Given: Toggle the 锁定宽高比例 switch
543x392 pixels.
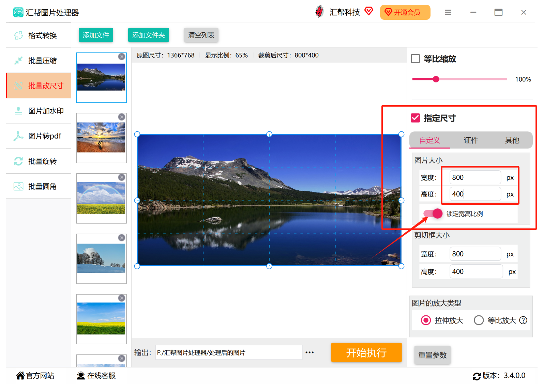Looking at the screenshot, I should point(433,214).
